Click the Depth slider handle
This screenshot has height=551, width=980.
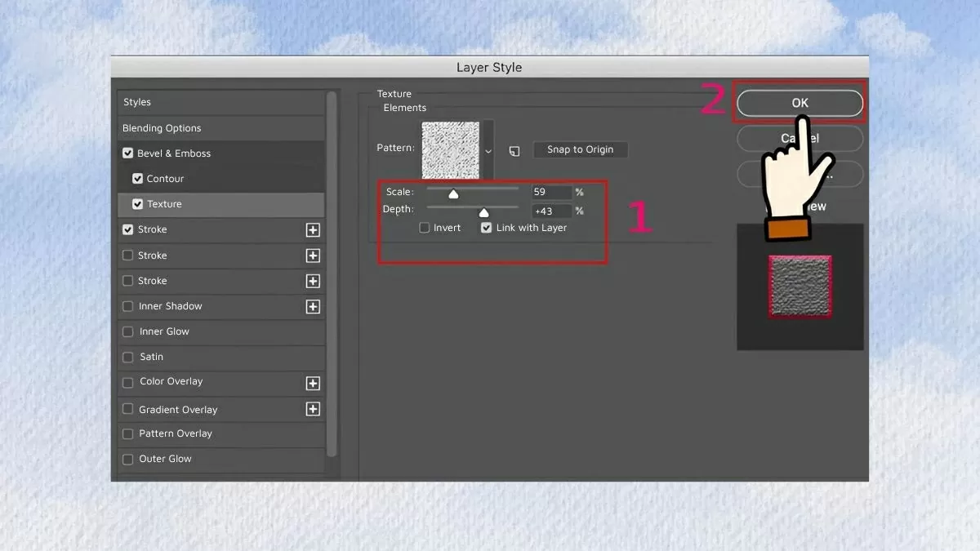[483, 213]
